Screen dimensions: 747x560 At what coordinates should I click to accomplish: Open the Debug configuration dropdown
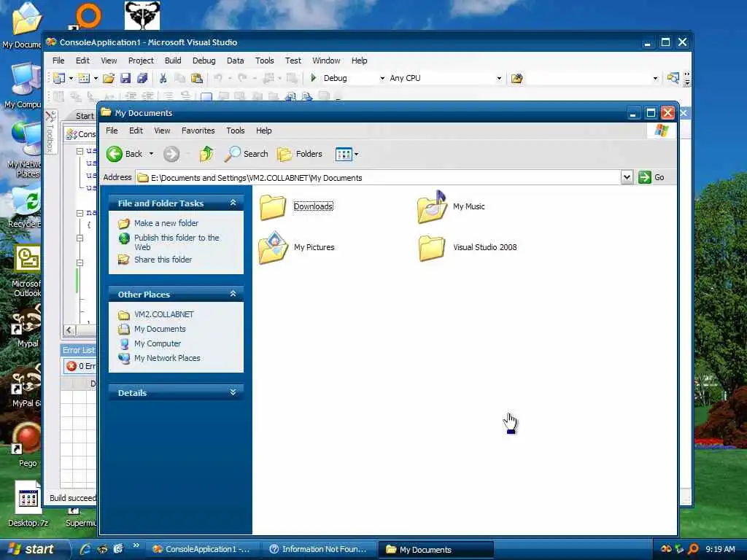[x=382, y=78]
